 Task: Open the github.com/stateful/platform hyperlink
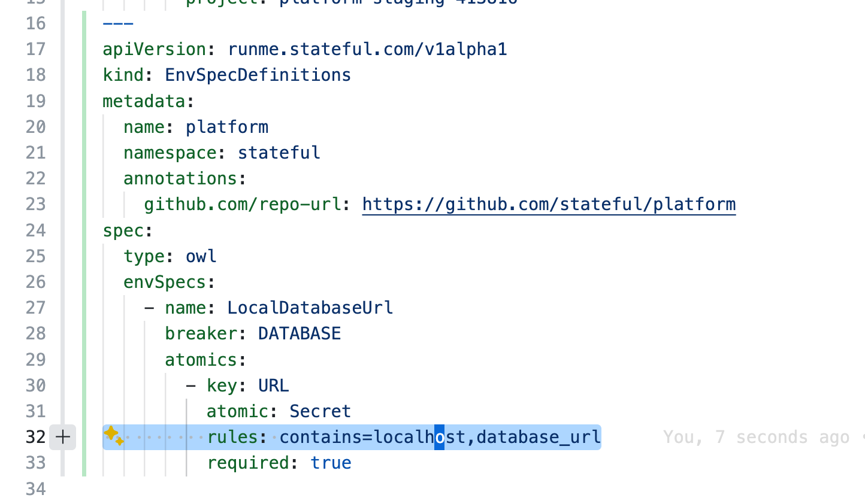tap(548, 204)
